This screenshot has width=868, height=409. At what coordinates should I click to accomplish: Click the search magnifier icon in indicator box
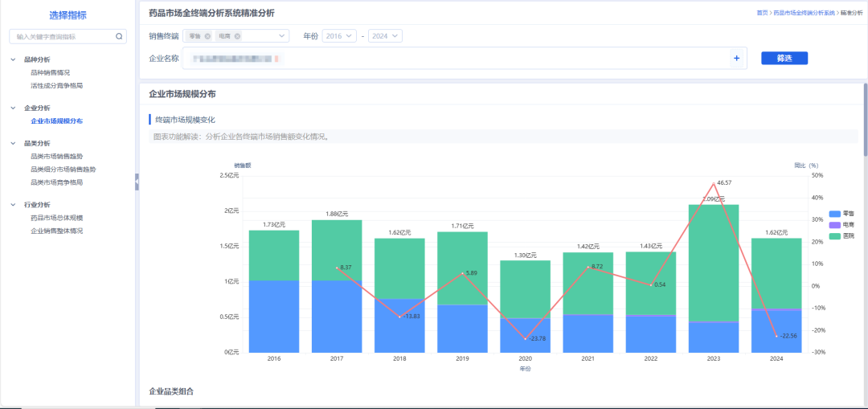[x=118, y=36]
